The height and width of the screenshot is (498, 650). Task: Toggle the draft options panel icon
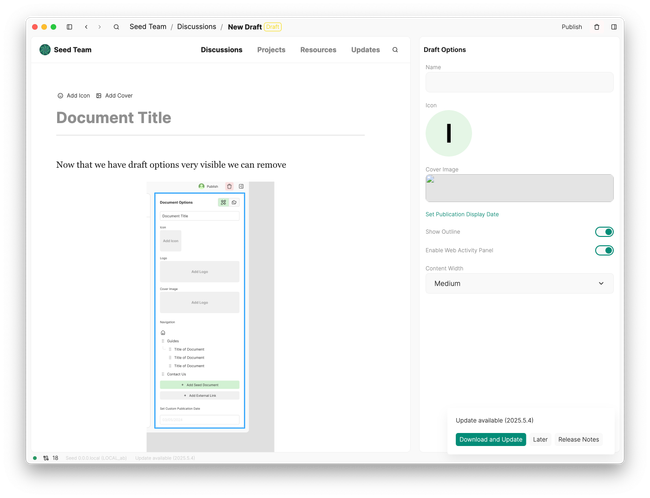point(613,27)
